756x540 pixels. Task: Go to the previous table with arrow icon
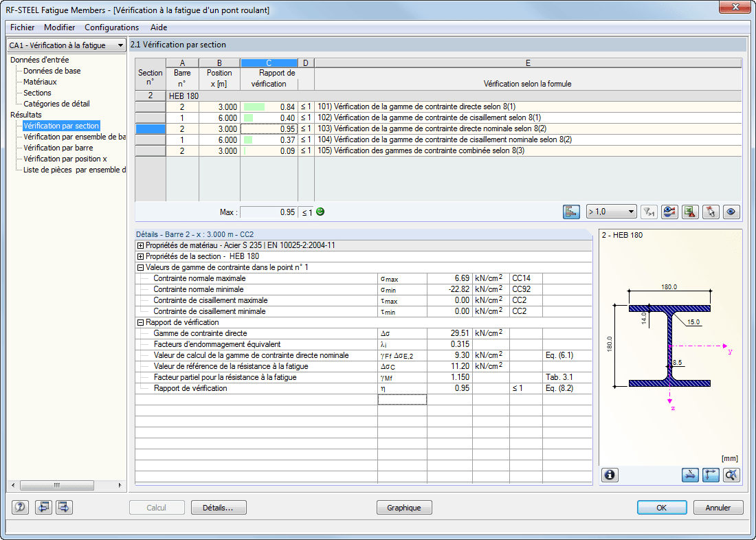[x=43, y=508]
